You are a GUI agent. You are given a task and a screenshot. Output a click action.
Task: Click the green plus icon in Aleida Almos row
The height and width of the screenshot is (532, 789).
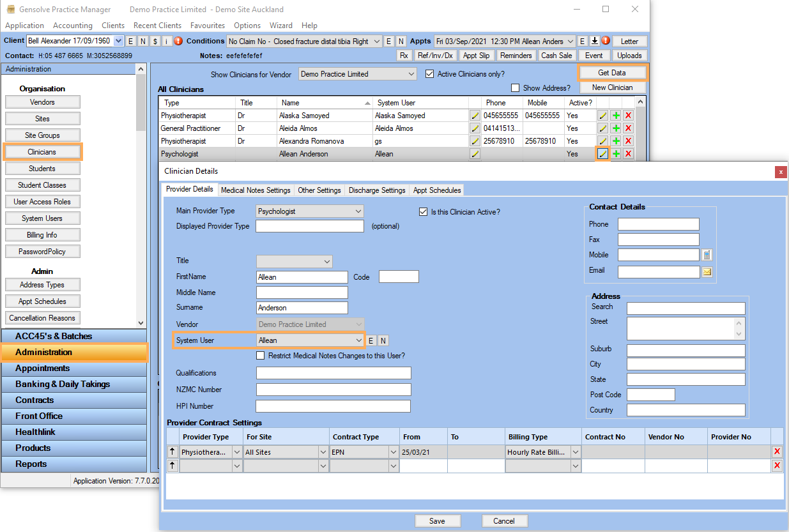[616, 128]
